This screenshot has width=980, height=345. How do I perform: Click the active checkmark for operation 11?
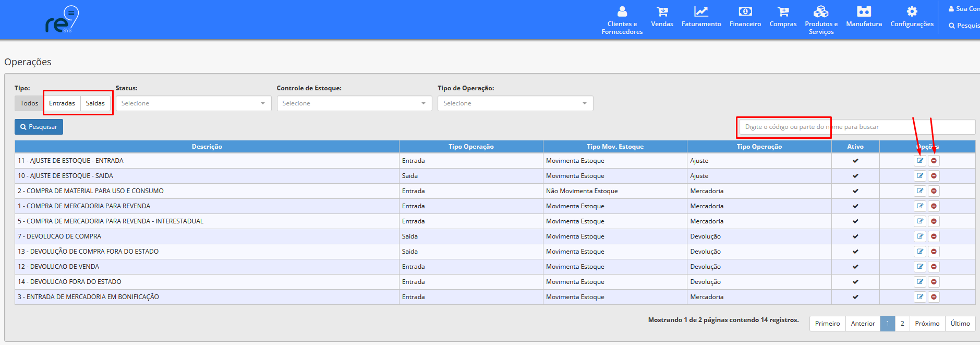tap(855, 161)
